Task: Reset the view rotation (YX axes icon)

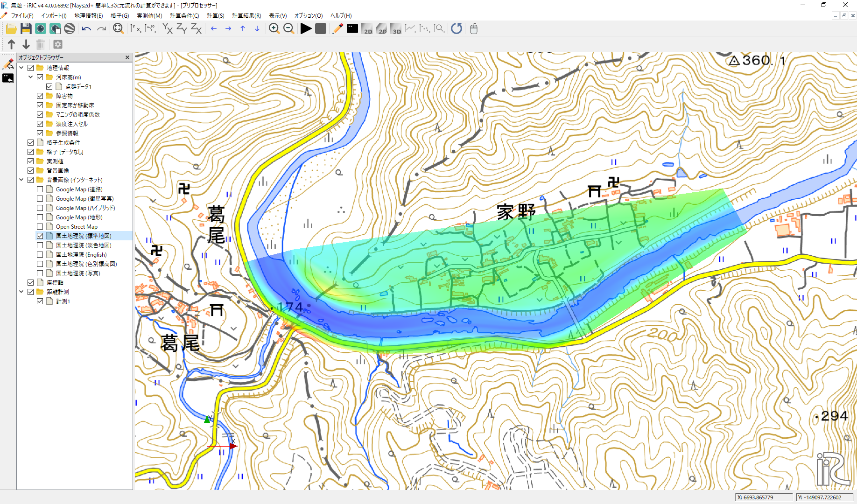Action: [x=135, y=29]
